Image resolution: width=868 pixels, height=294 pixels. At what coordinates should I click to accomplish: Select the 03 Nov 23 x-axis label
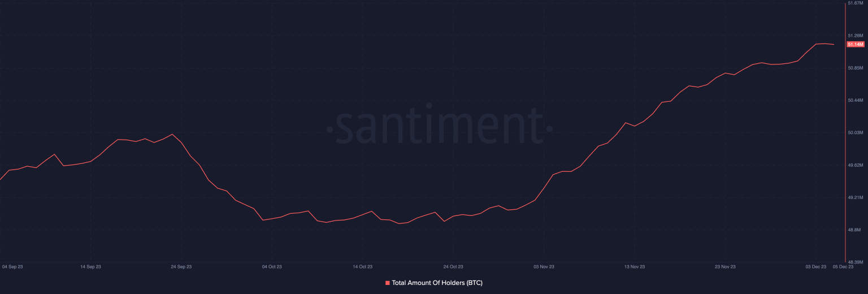click(544, 266)
